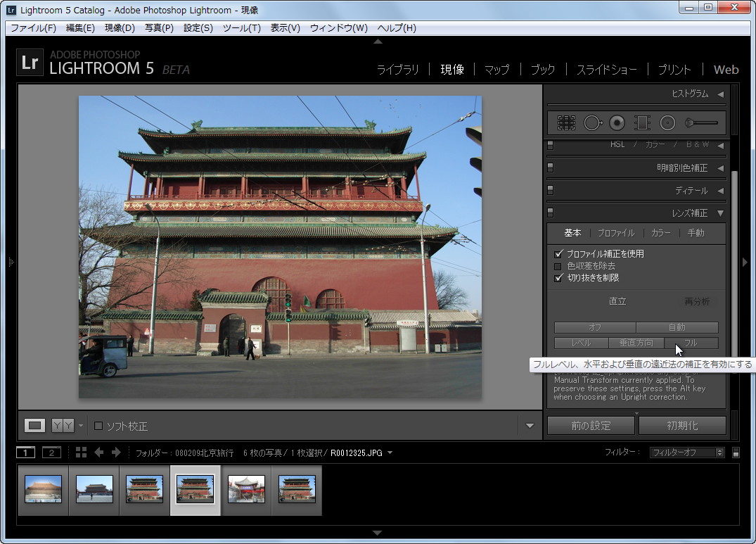Enable 色収差を除去 checkbox
Image resolution: width=756 pixels, height=544 pixels.
(558, 266)
